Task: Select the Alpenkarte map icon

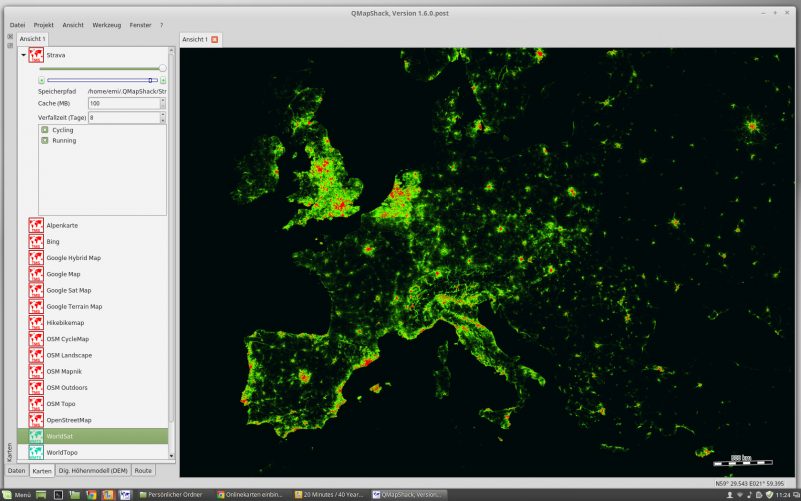Action: click(x=36, y=226)
